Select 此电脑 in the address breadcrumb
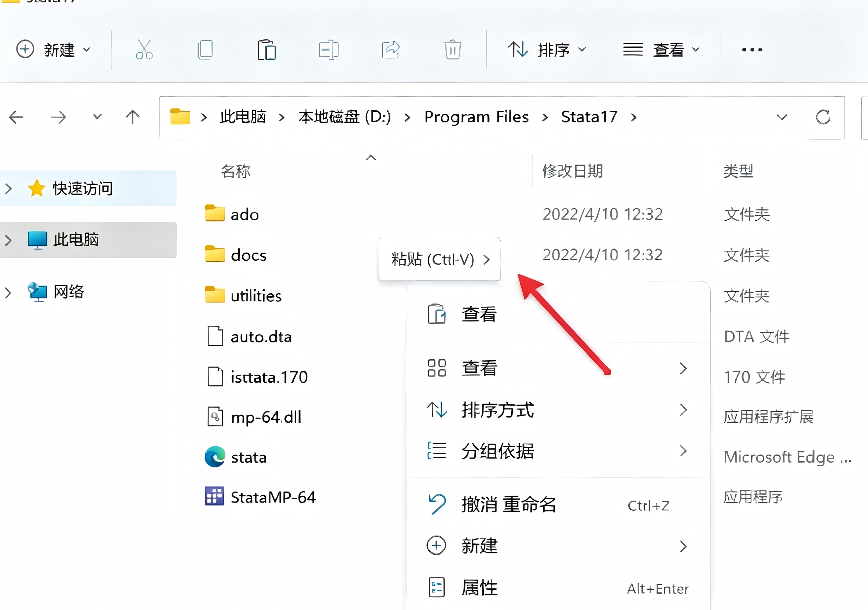The height and width of the screenshot is (610, 868). pyautogui.click(x=243, y=117)
